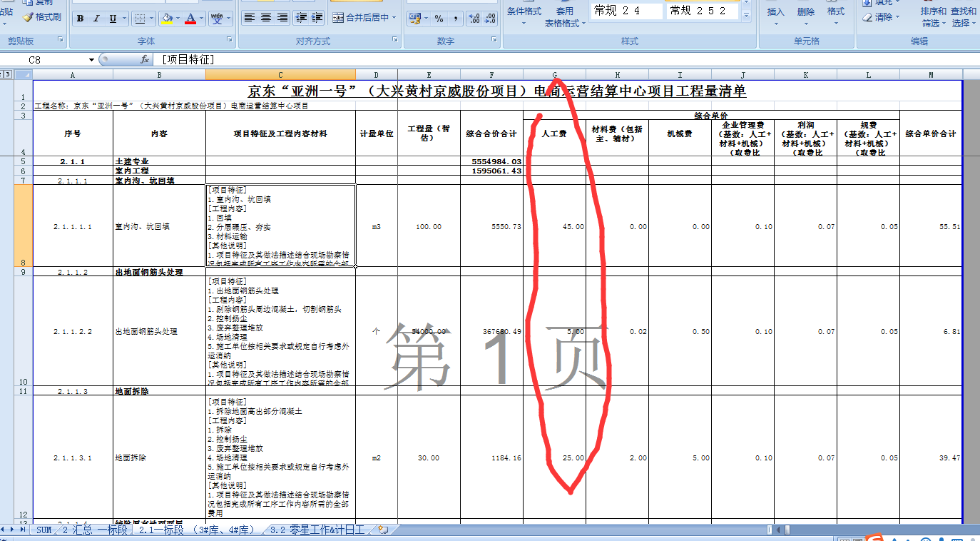Select cell style 常规 2 4

pos(626,10)
